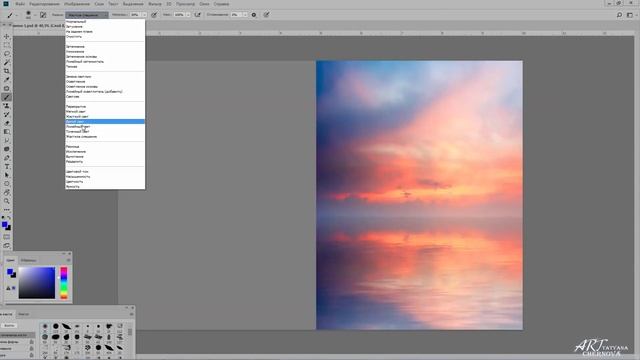Open the Search magnifier icon
The width and height of the screenshot is (640, 360).
point(619,15)
